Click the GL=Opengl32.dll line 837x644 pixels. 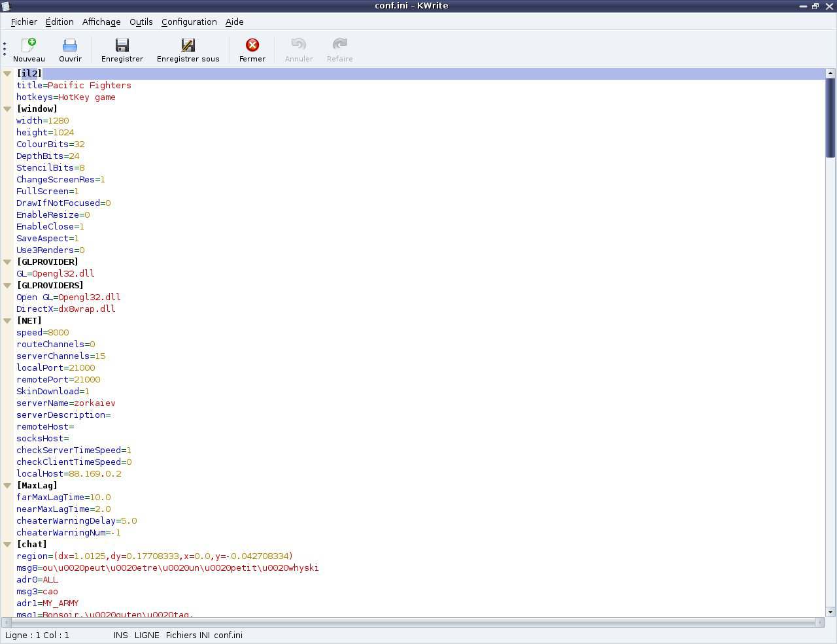point(56,274)
